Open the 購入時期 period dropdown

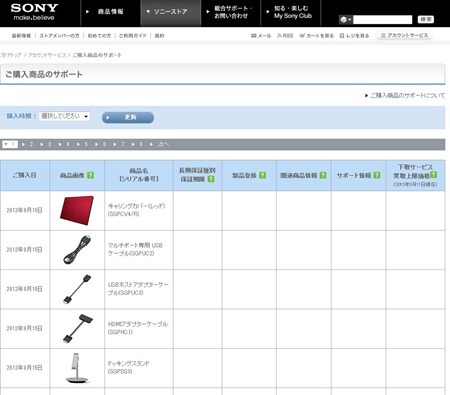coord(64,116)
